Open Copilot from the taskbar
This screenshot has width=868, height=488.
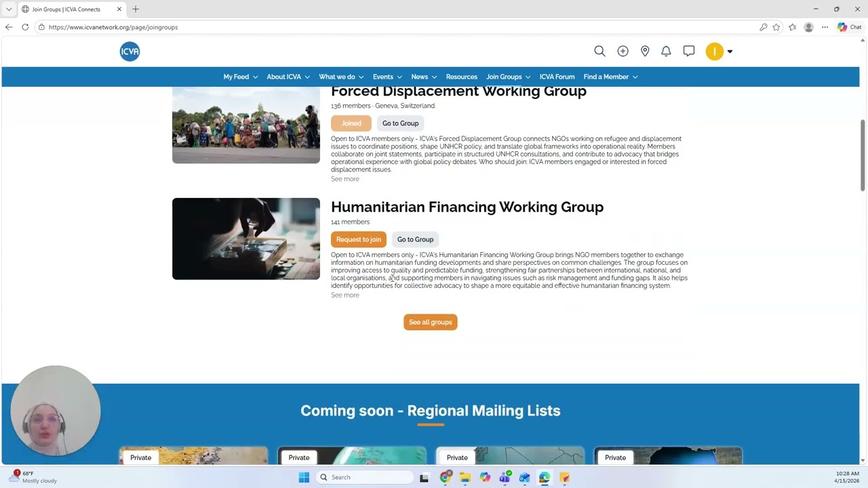tap(485, 477)
